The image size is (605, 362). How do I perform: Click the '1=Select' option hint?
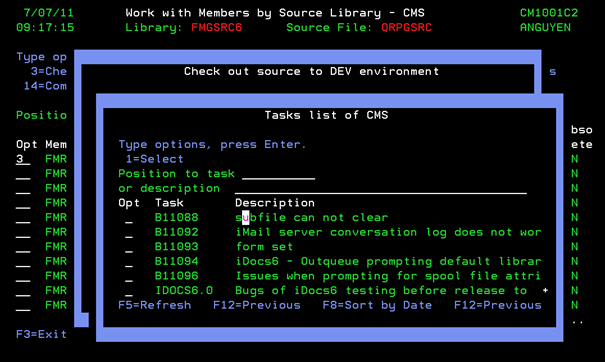tap(154, 159)
